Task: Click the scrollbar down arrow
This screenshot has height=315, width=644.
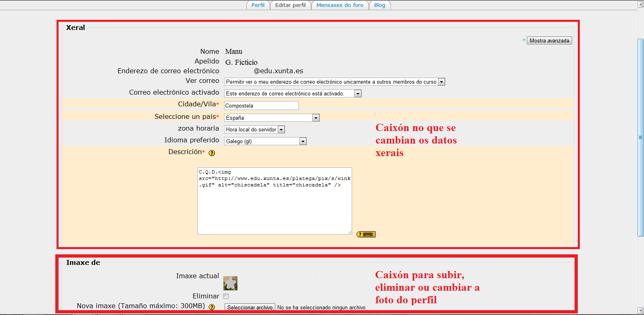Action: point(640,311)
